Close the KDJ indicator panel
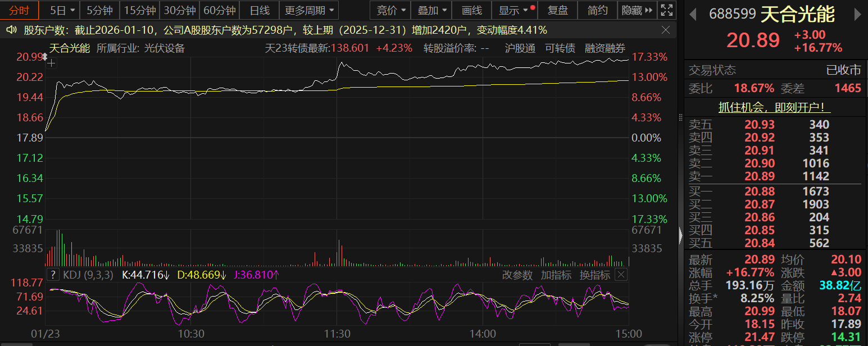868x346 pixels. 621,275
